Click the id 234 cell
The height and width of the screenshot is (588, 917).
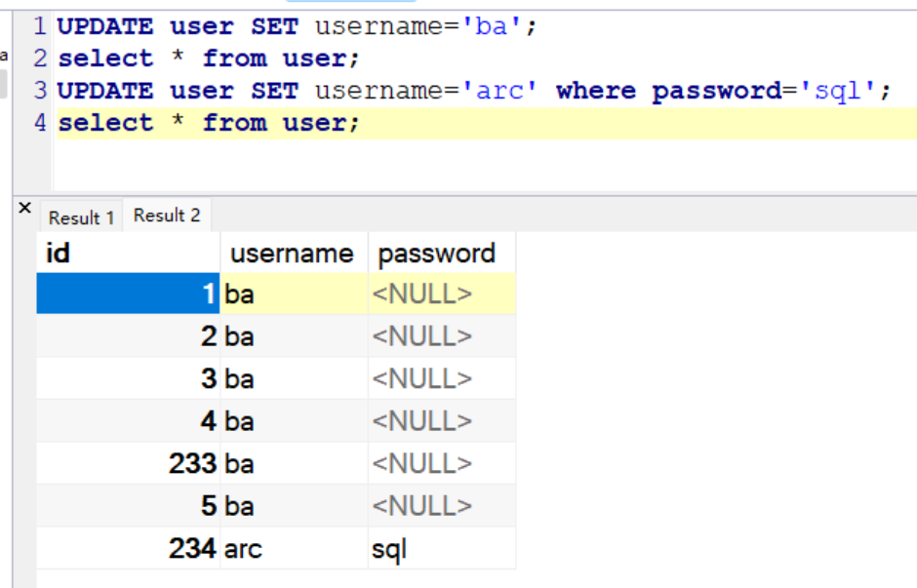tap(128, 548)
